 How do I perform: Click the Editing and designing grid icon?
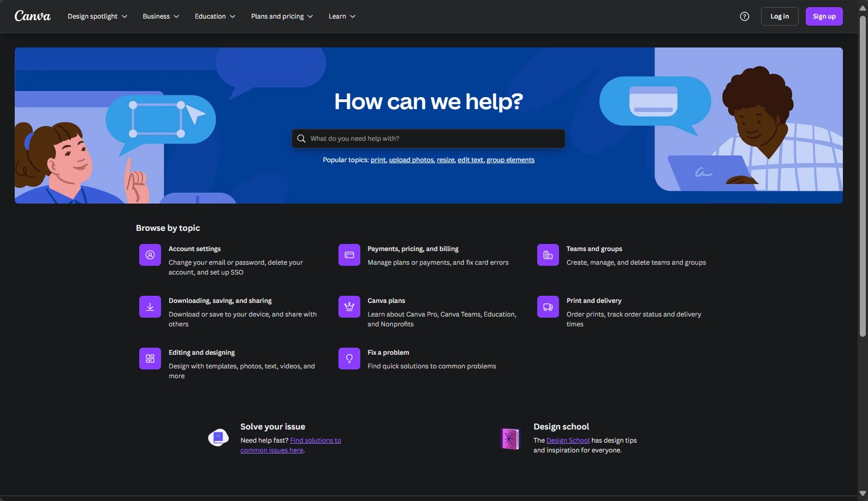click(150, 359)
